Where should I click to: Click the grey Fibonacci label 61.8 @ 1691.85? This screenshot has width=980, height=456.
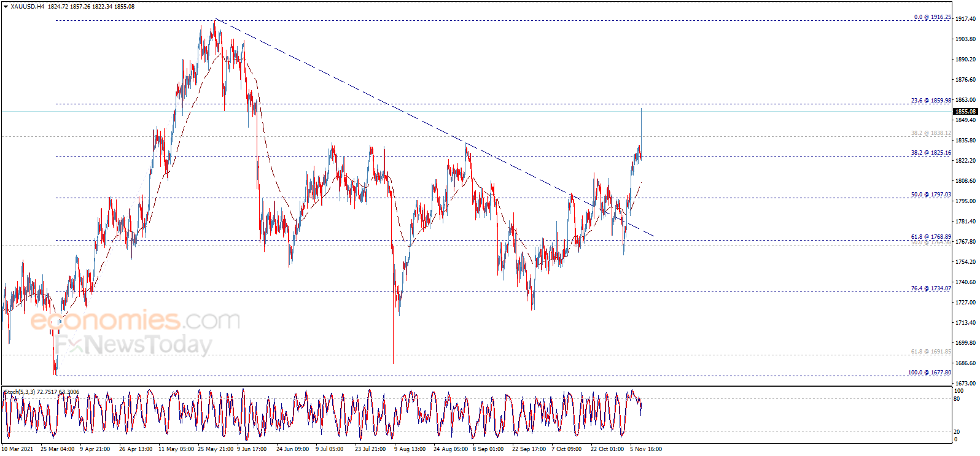[931, 352]
